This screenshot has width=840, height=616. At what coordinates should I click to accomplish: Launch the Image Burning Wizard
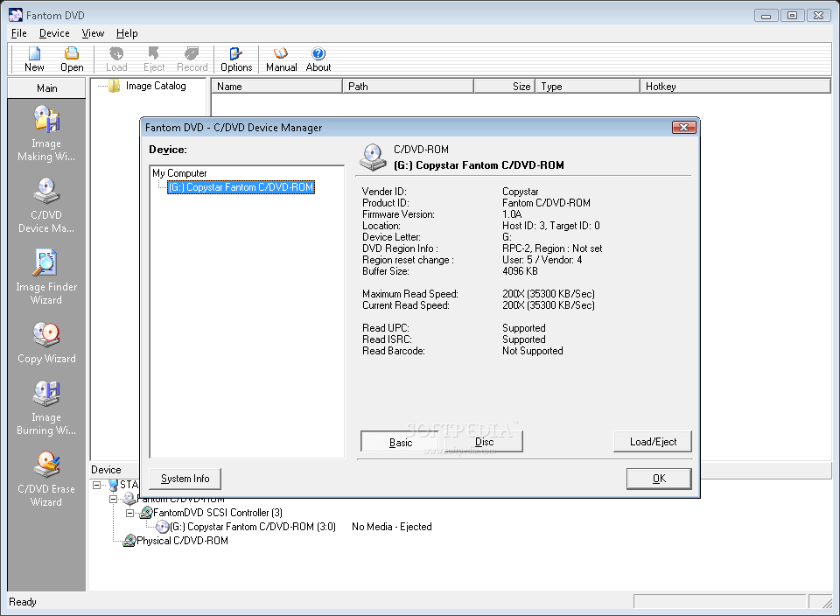46,408
